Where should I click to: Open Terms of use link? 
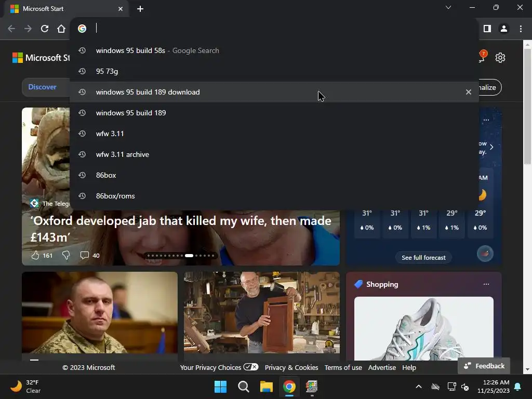343,367
